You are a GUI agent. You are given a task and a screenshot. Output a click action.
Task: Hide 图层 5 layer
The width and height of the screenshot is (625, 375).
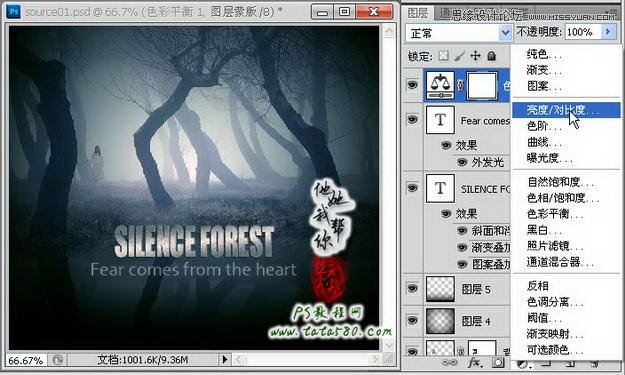coord(412,288)
